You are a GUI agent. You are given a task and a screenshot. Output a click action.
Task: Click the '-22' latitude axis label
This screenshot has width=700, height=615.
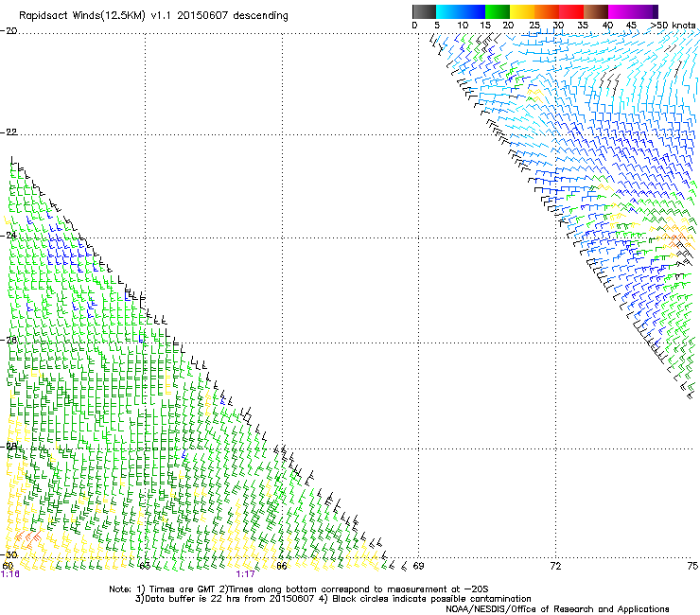coord(9,132)
